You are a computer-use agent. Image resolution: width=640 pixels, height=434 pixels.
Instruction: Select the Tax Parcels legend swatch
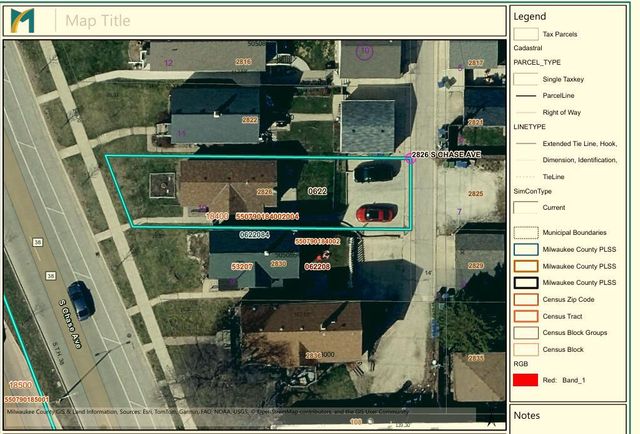tap(526, 34)
